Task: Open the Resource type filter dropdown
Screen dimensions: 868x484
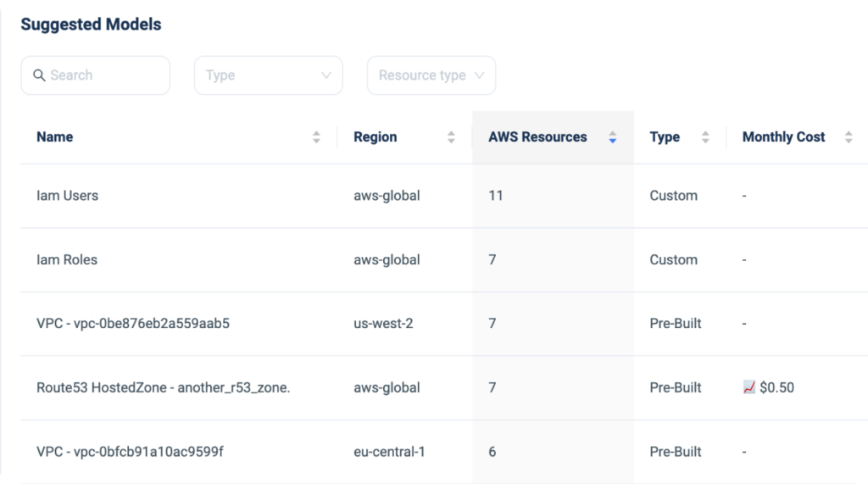Action: tap(431, 75)
